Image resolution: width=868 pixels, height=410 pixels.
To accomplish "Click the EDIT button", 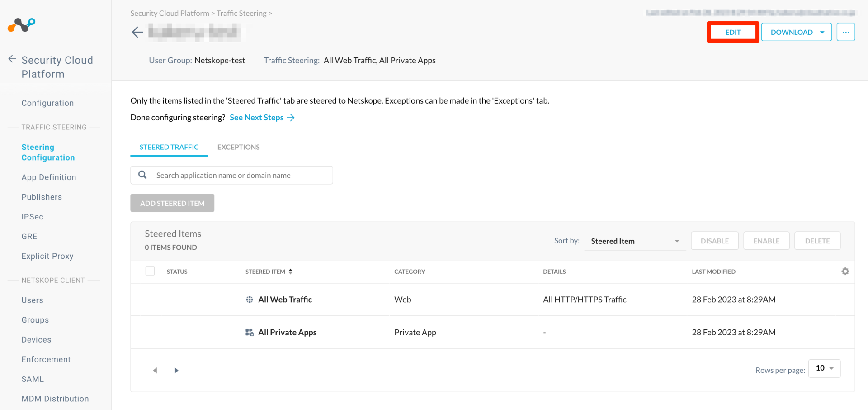I will [x=732, y=32].
